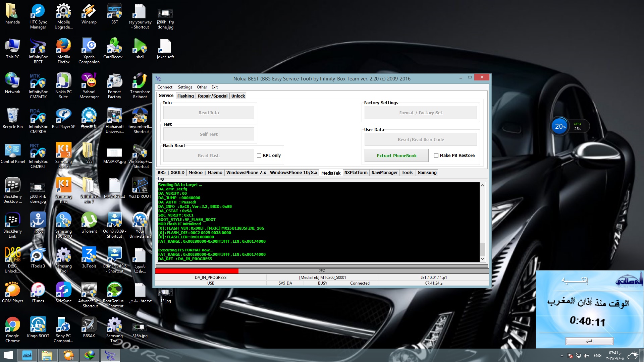This screenshot has height=362, width=644.
Task: Select the NXPlatform platform tab
Action: [x=356, y=172]
